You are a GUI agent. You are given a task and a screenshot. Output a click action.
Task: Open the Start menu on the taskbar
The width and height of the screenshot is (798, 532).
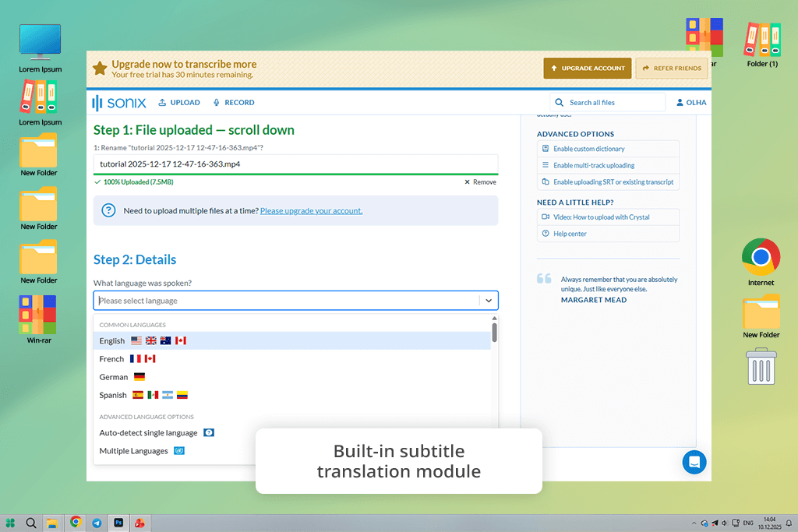(10, 523)
